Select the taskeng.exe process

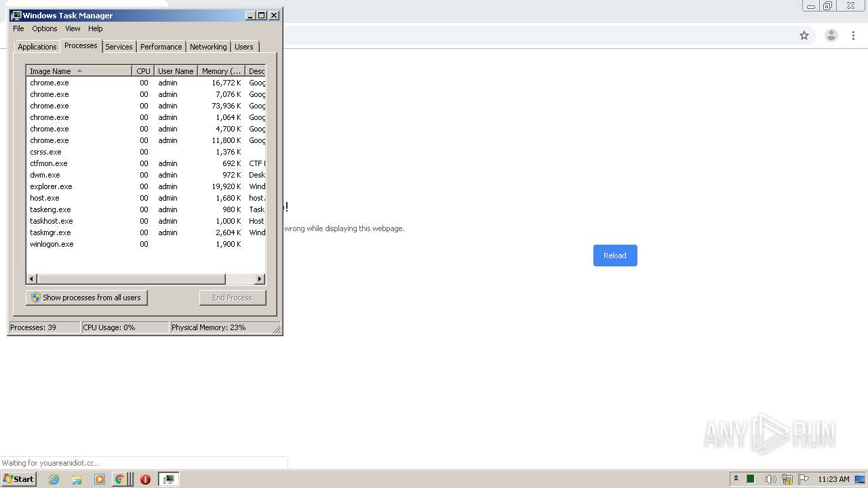tap(146, 209)
